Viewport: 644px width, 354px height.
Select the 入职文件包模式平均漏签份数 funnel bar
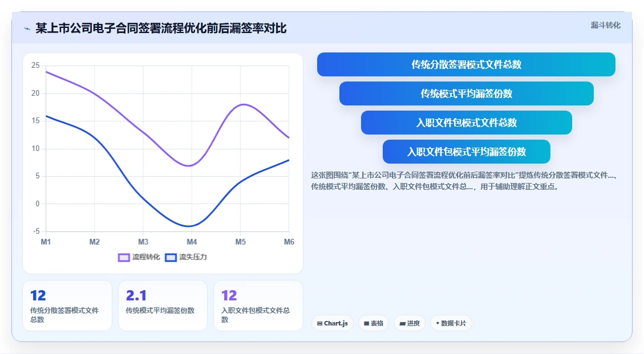coord(466,152)
